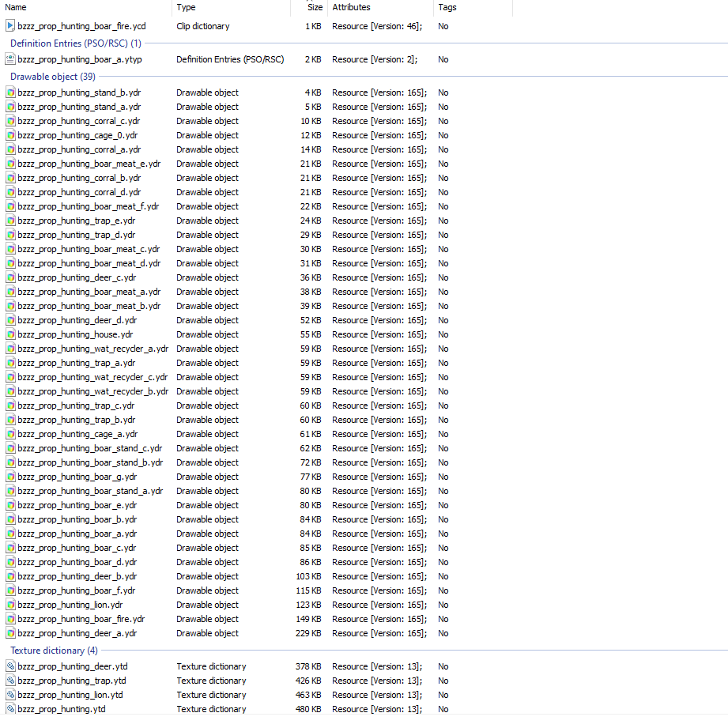
Task: Sort by the Type column header
Action: pyautogui.click(x=232, y=7)
